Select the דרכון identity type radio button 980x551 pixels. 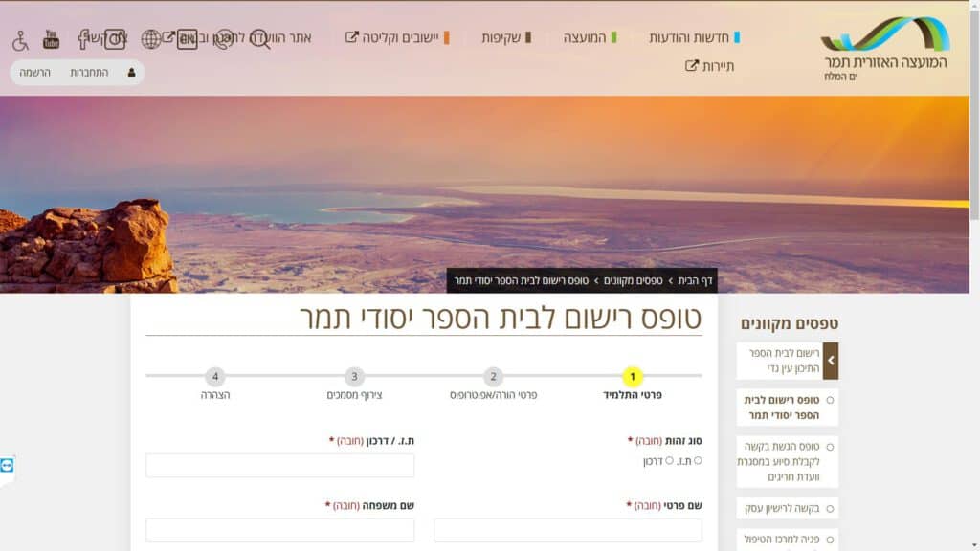coord(669,460)
